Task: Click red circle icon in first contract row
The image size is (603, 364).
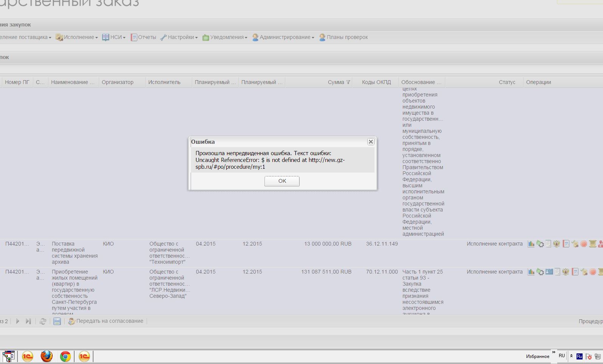Action: (x=584, y=244)
